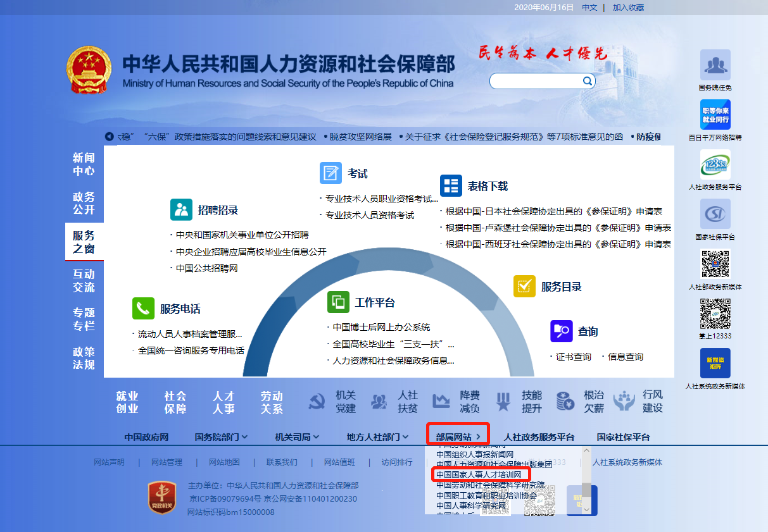Select the 政务公开 side tab
The height and width of the screenshot is (532, 768).
pos(84,203)
